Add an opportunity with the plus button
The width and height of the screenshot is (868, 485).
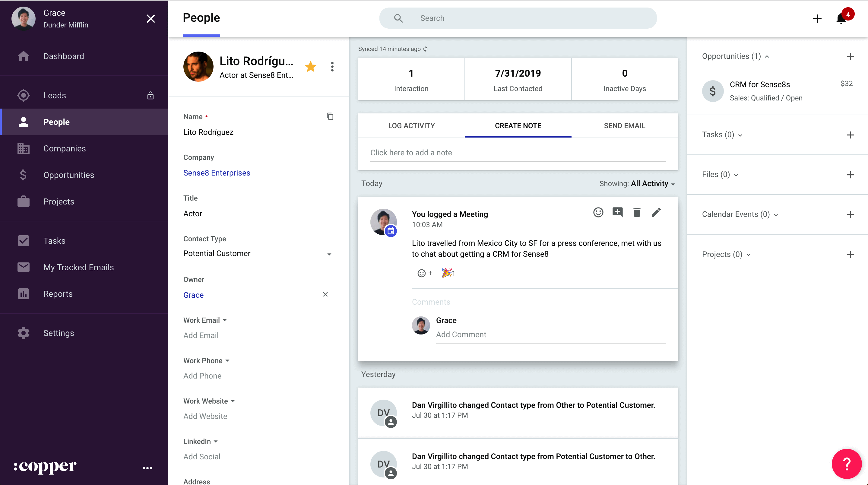click(850, 56)
